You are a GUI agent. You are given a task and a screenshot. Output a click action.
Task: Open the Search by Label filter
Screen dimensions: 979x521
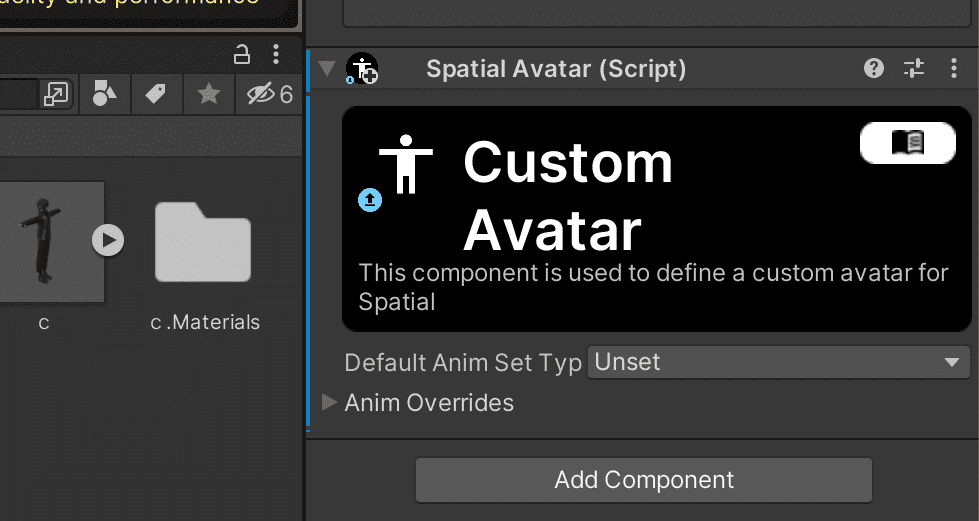click(155, 95)
